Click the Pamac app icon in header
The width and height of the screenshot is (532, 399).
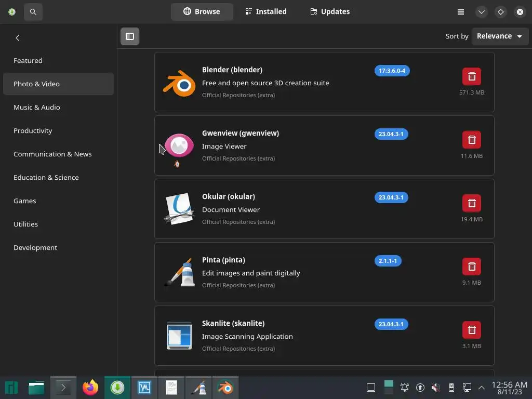click(x=12, y=12)
